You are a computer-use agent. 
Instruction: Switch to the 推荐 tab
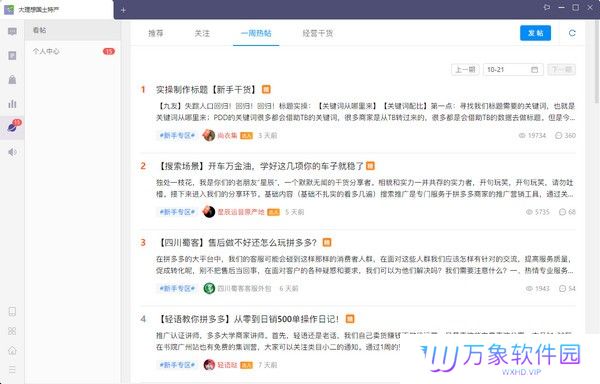[x=156, y=33]
